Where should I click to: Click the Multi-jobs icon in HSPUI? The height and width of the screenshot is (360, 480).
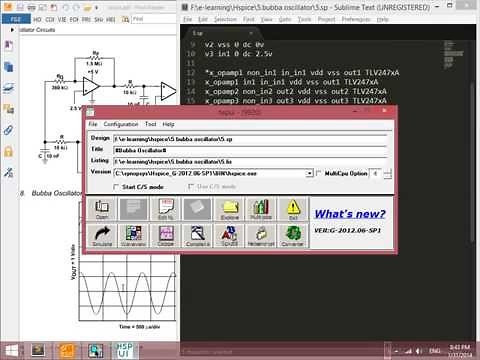(x=261, y=209)
